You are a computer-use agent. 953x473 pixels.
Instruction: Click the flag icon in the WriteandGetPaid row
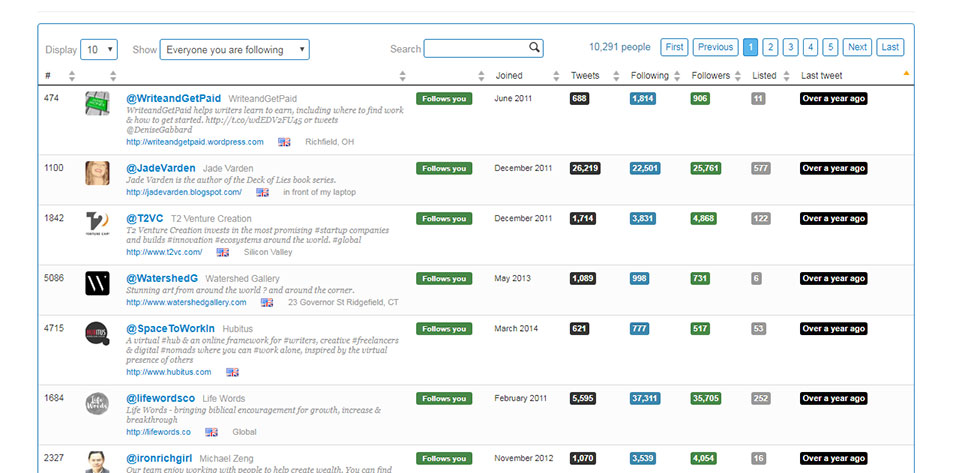(x=284, y=142)
